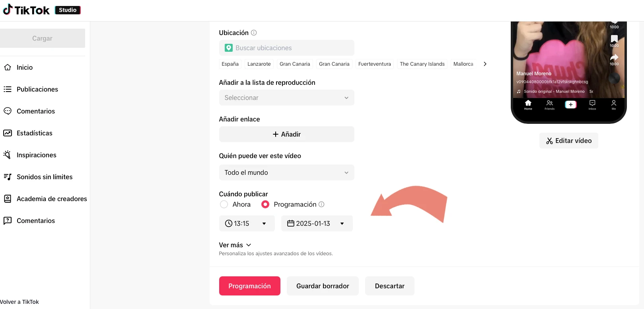Select The Canary Islands location tag
Screen dimensions: 644x309
422,64
